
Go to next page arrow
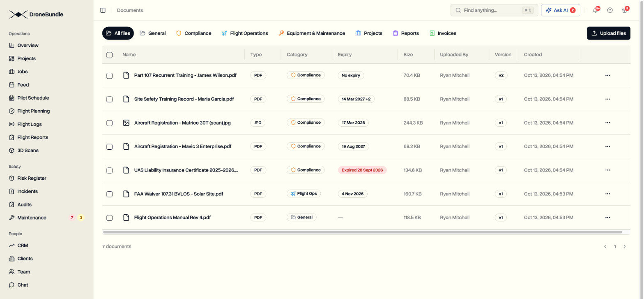(x=625, y=246)
